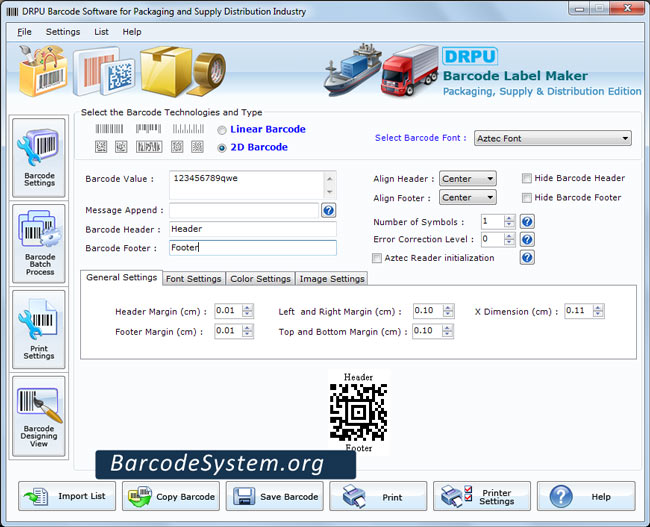The width and height of the screenshot is (650, 527).
Task: Switch to Color Settings tab
Action: [260, 279]
